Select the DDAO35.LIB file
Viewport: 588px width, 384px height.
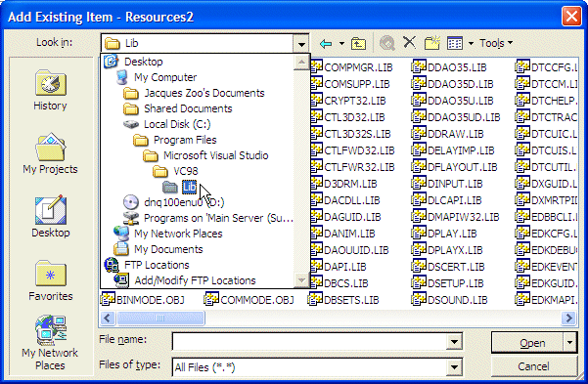click(449, 67)
